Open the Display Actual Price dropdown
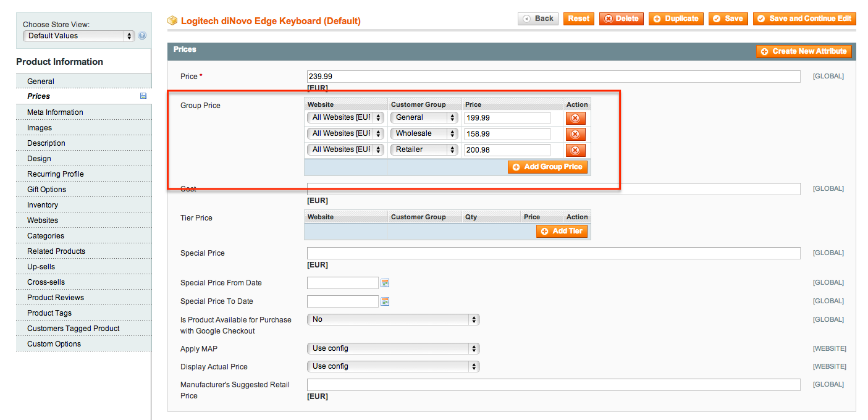Viewport: 868px width, 420px height. (393, 366)
